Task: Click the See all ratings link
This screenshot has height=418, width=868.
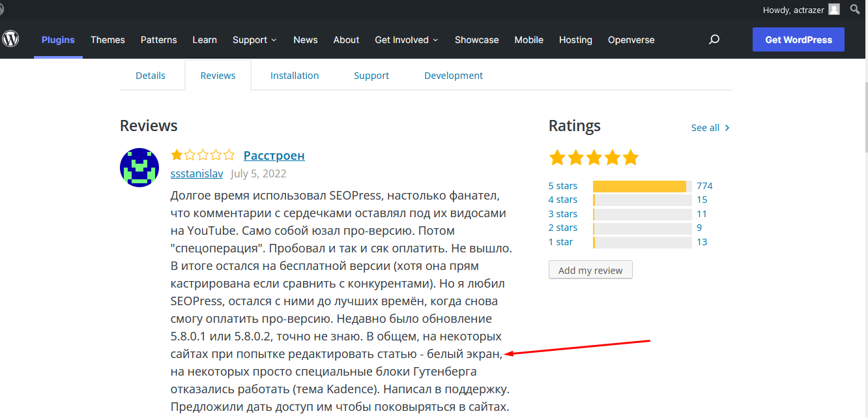Action: pyautogui.click(x=705, y=128)
